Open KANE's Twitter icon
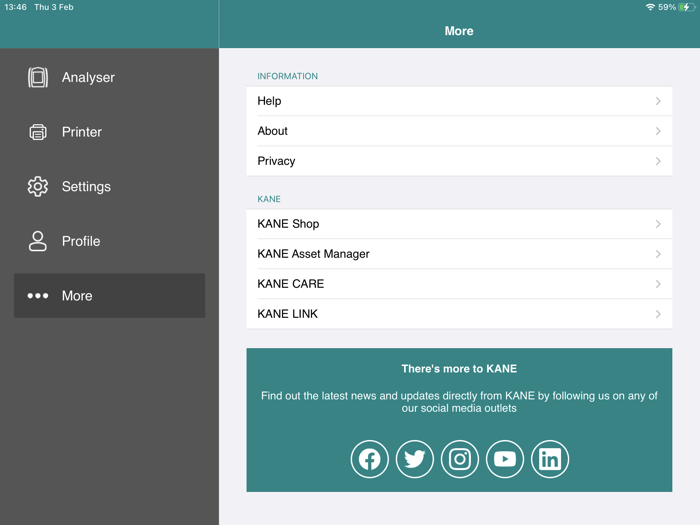This screenshot has width=700, height=525. coord(415,459)
